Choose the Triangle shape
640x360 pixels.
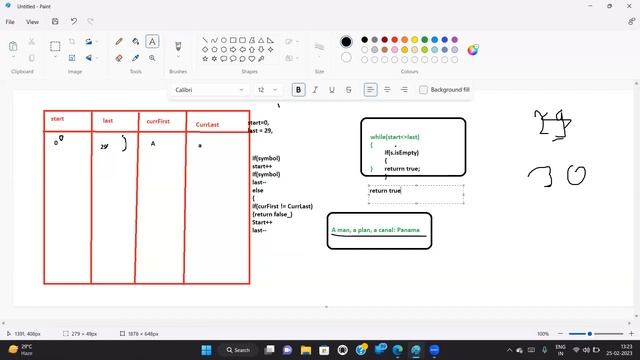tap(261, 40)
